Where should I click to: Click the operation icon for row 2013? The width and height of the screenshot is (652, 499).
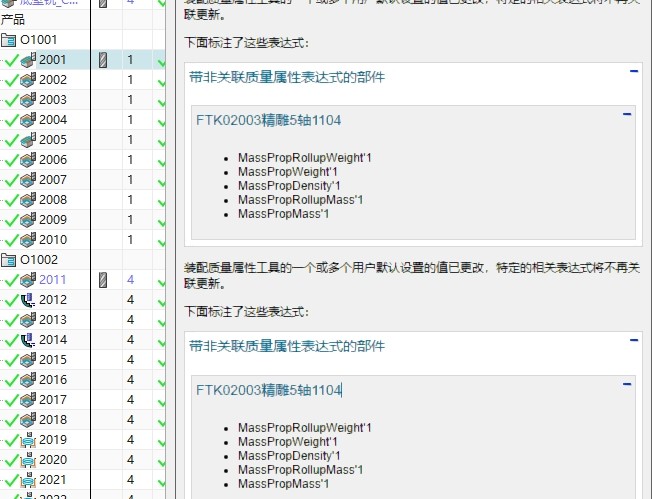pyautogui.click(x=28, y=320)
